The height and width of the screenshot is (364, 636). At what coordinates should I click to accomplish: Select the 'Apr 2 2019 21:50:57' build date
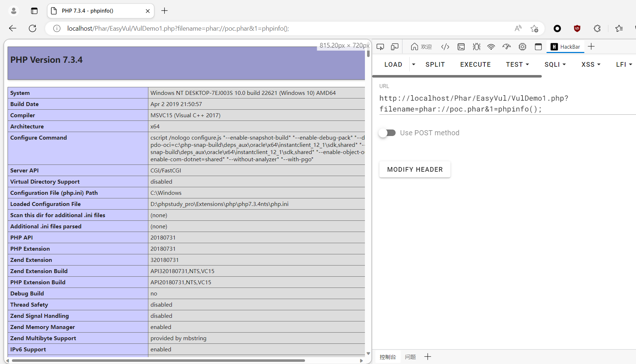(x=176, y=104)
